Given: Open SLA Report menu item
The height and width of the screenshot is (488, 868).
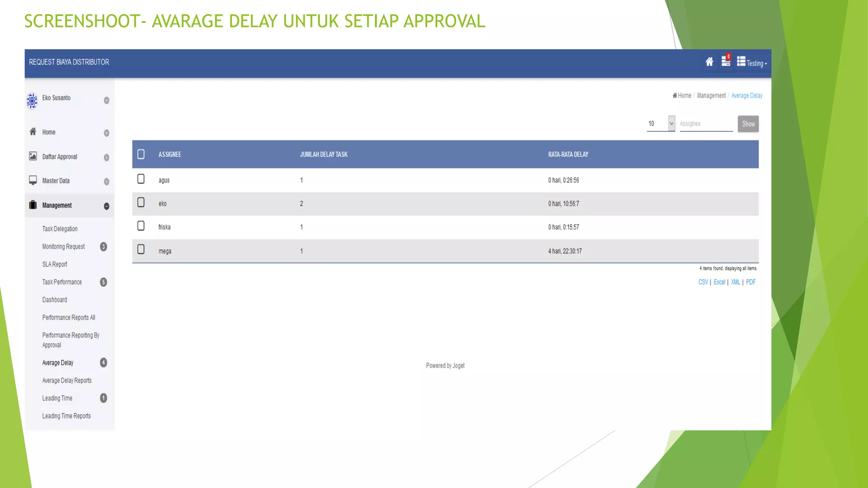Looking at the screenshot, I should tap(55, 264).
